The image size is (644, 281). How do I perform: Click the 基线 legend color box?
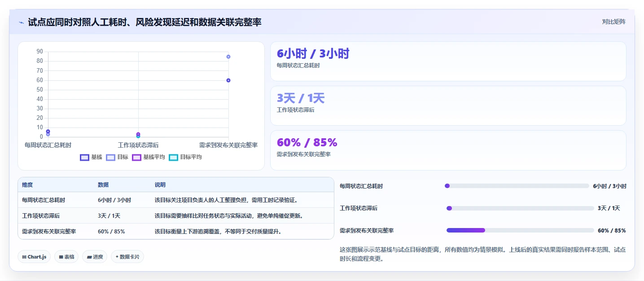pyautogui.click(x=84, y=157)
